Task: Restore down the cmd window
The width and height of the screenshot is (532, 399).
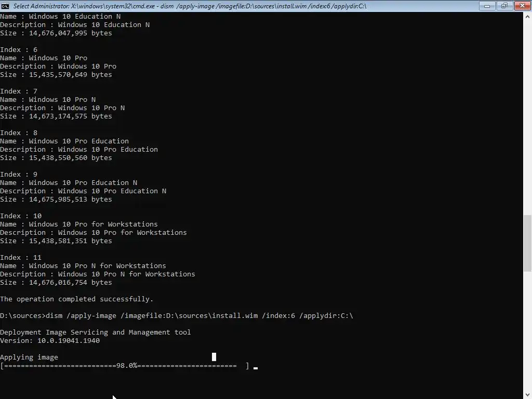Action: pos(504,6)
